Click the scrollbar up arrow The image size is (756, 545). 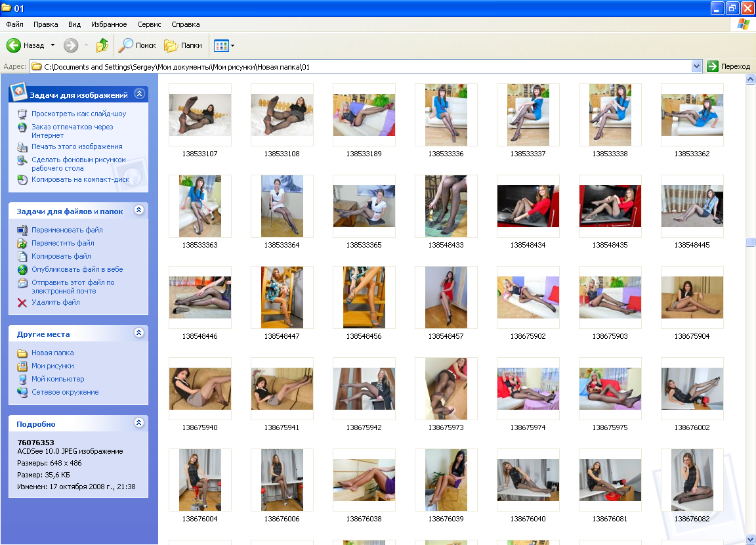tap(750, 79)
